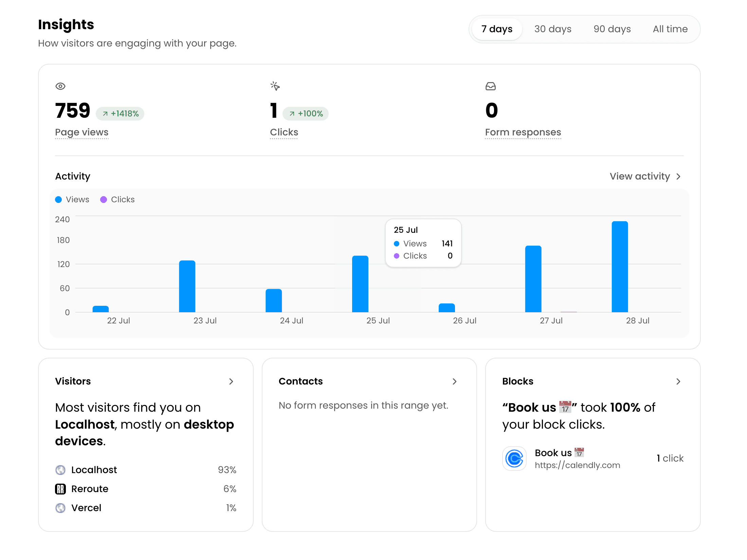This screenshot has height=560, width=747.
Task: Click the Vercel globe icon
Action: tap(60, 508)
